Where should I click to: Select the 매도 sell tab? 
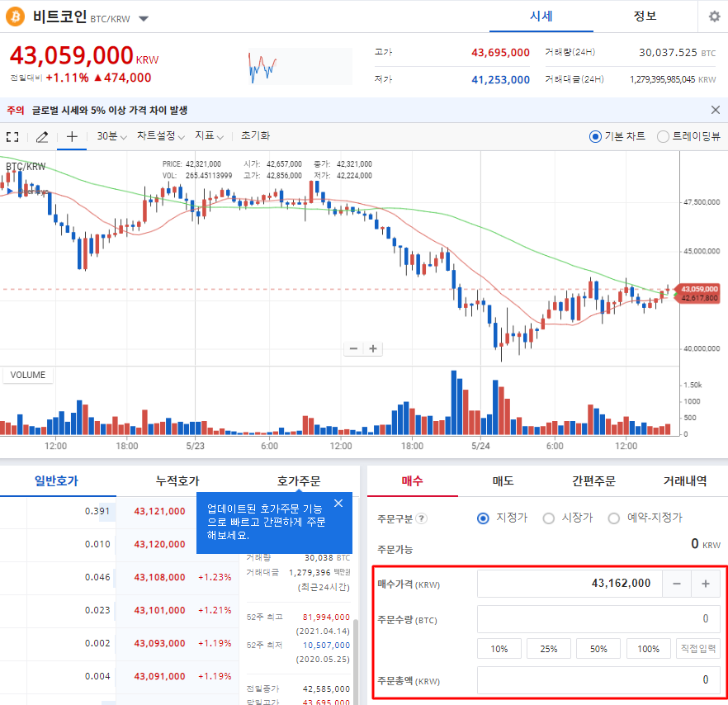click(503, 480)
